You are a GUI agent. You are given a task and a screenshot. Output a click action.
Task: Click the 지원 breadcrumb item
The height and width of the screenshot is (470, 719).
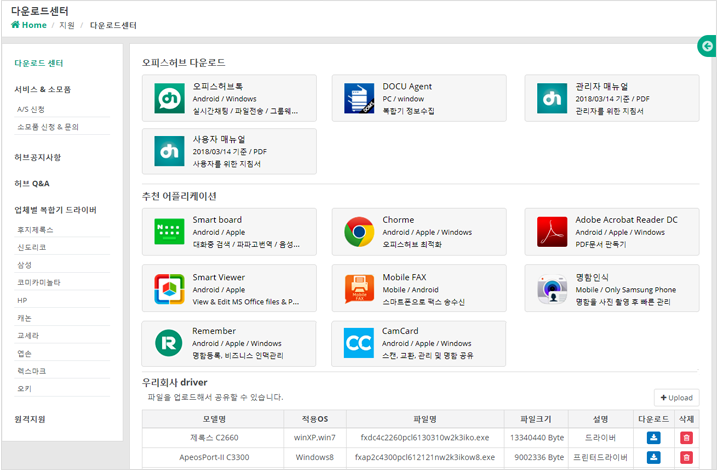(x=66, y=25)
